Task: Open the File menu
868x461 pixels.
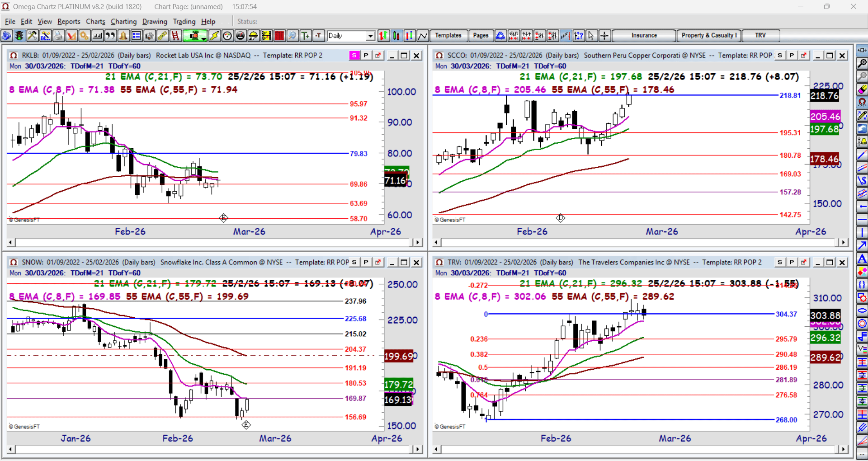Action: (x=10, y=21)
